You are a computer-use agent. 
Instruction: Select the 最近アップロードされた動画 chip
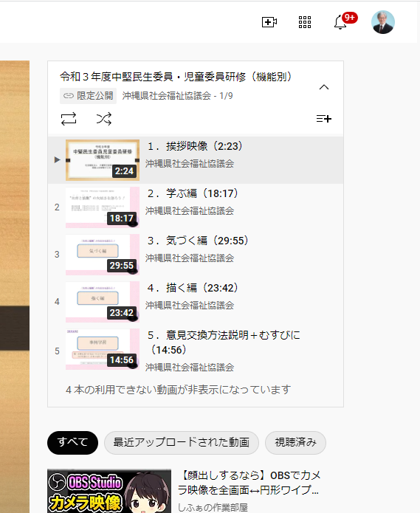click(182, 443)
